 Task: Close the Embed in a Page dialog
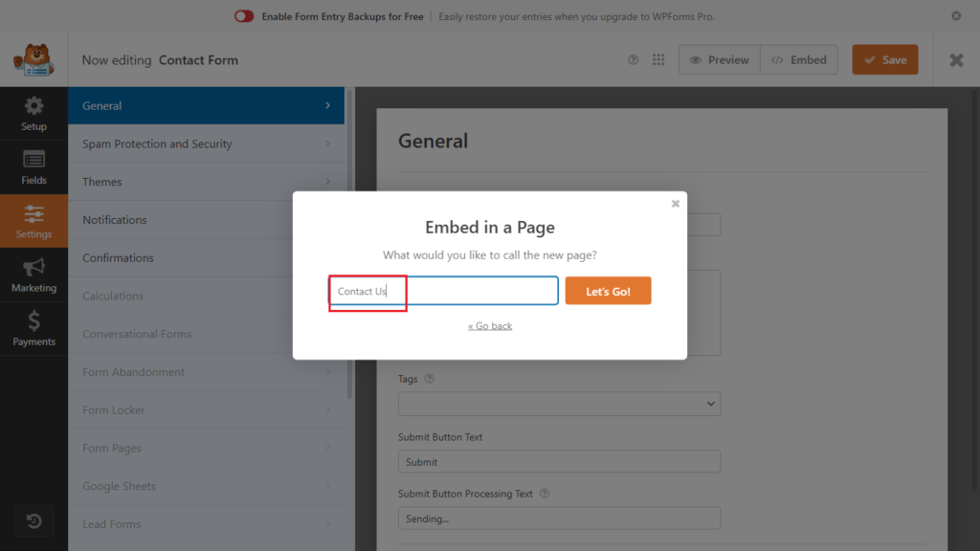(x=676, y=204)
